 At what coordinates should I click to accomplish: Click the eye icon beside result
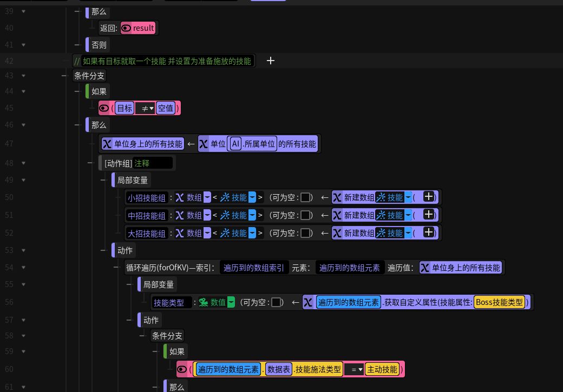click(126, 28)
